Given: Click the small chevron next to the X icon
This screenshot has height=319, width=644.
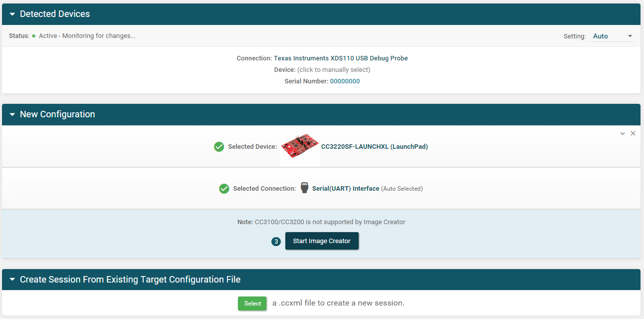Looking at the screenshot, I should 623,133.
